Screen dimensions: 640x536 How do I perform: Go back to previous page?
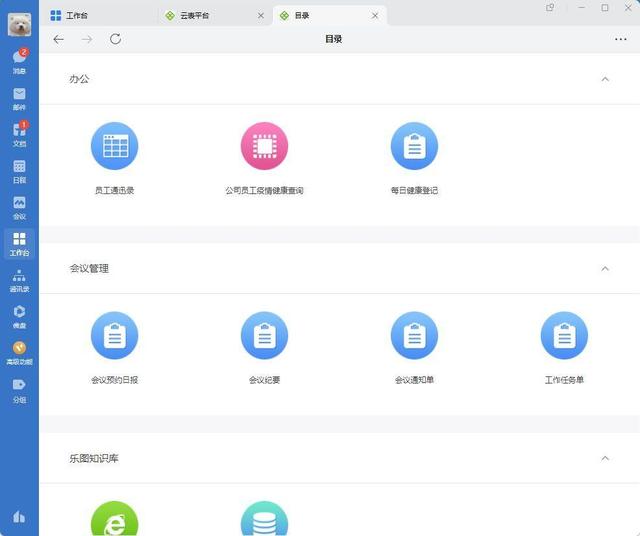[x=58, y=39]
